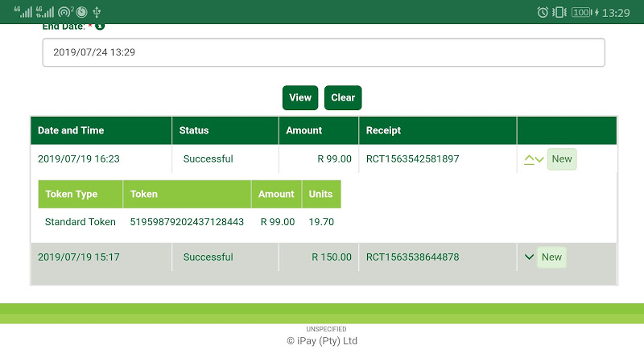This screenshot has width=644, height=362.
Task: Click receipt number RCT1563538644878
Action: [412, 257]
